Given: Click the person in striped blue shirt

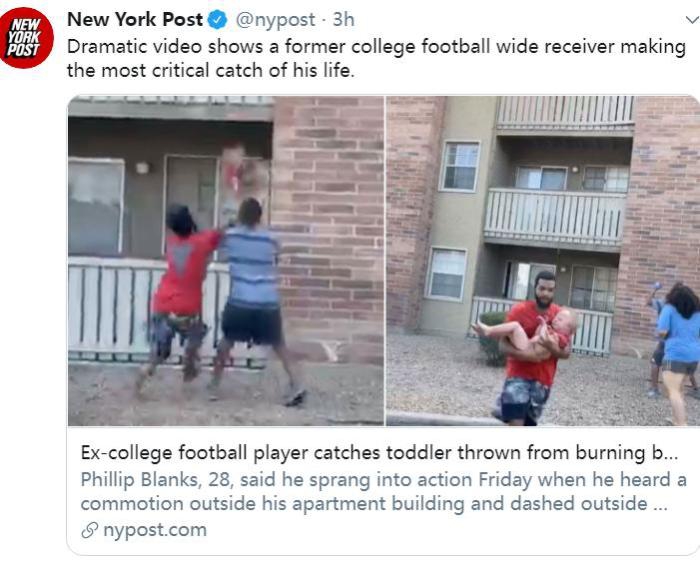Looking at the screenshot, I should [254, 301].
